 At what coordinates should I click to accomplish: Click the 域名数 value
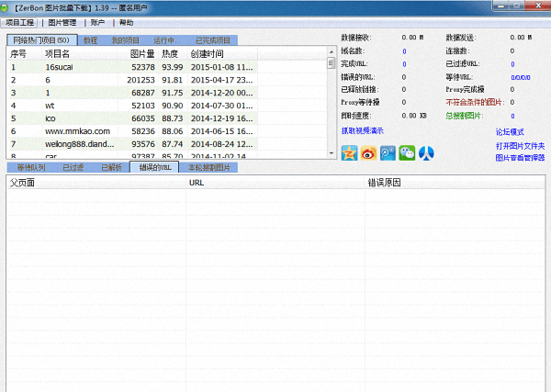tap(404, 51)
